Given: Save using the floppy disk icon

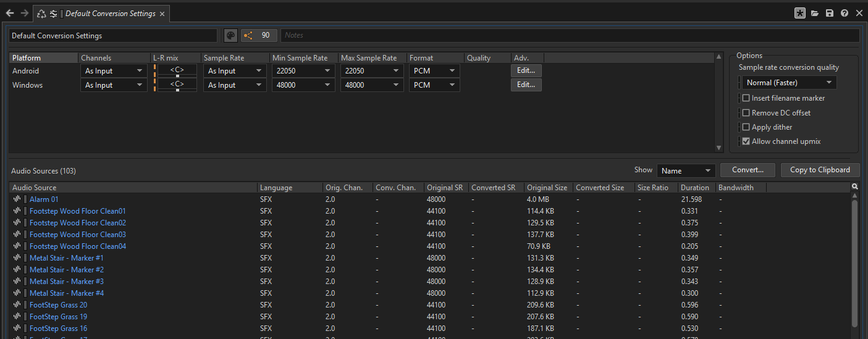Looking at the screenshot, I should tap(830, 13).
